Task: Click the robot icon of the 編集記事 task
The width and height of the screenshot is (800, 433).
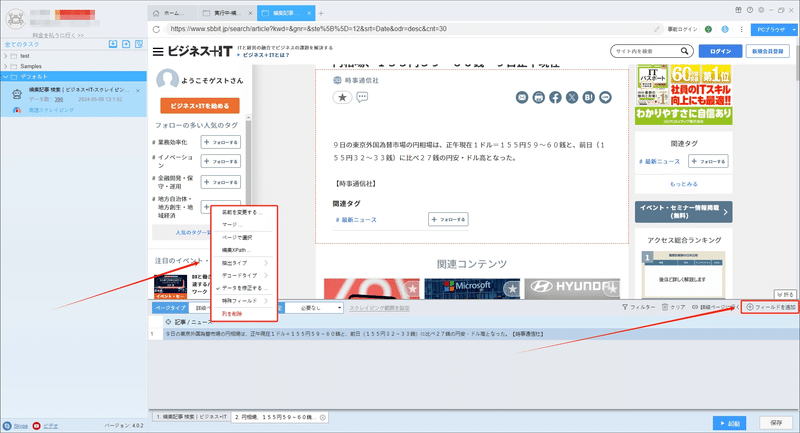Action: pos(17,94)
